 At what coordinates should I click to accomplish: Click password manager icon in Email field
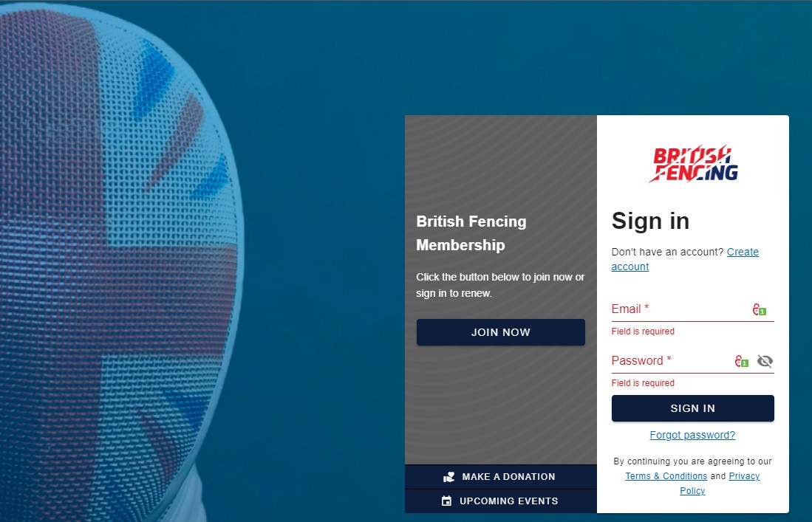(758, 310)
